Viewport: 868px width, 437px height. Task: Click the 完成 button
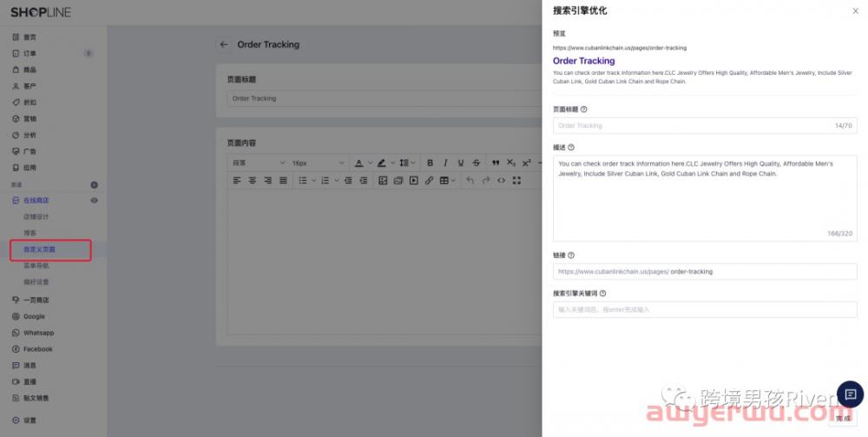[843, 419]
